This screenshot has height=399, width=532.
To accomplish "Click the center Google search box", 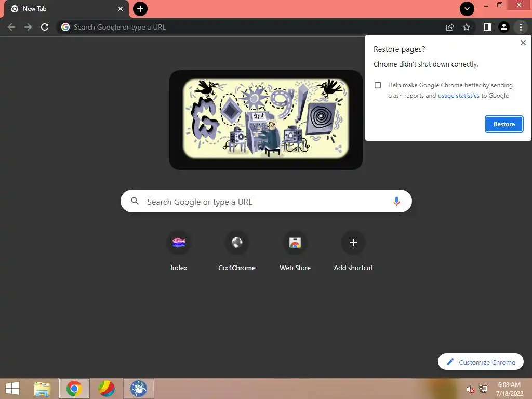I will 266,202.
